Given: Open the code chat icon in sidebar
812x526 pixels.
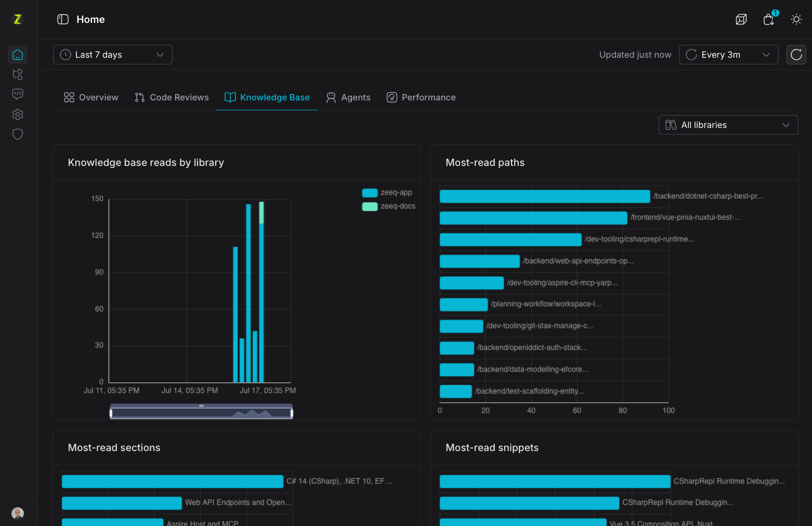Looking at the screenshot, I should click(18, 94).
